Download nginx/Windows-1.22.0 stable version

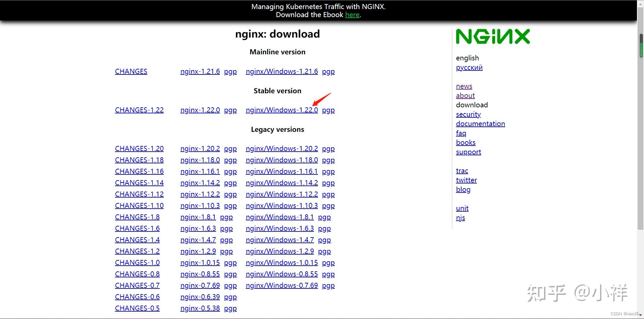pyautogui.click(x=282, y=110)
